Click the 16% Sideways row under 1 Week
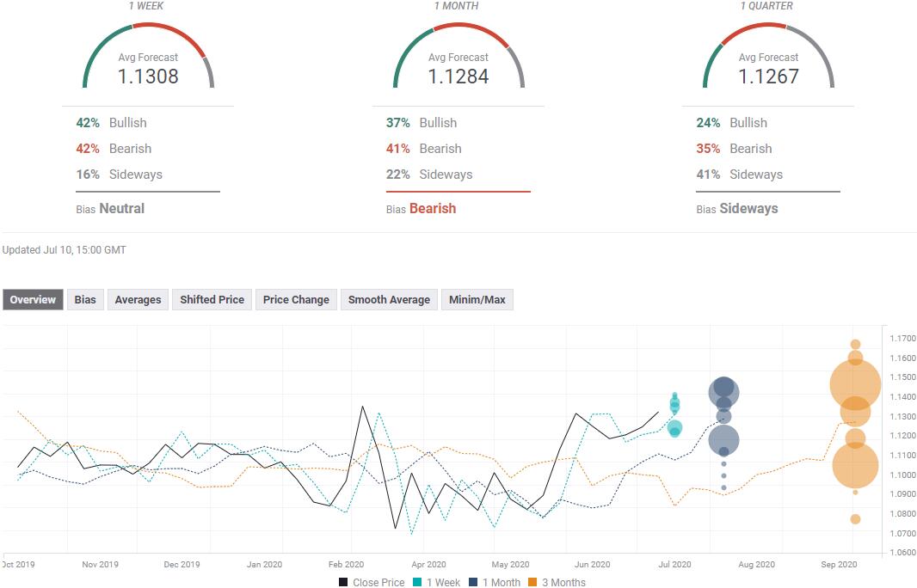This screenshot has height=588, width=917. coord(120,175)
